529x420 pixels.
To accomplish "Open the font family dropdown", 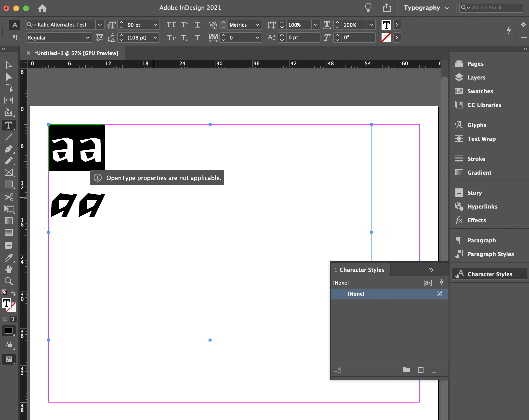I will tap(100, 25).
